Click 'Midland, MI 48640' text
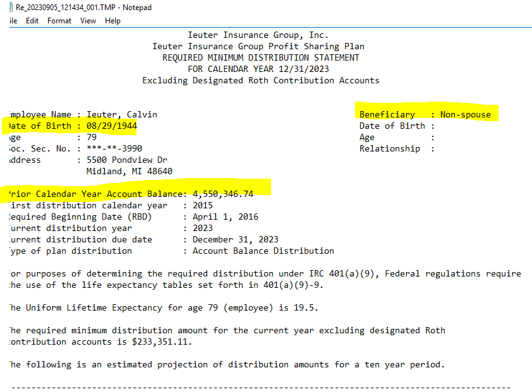 point(130,171)
